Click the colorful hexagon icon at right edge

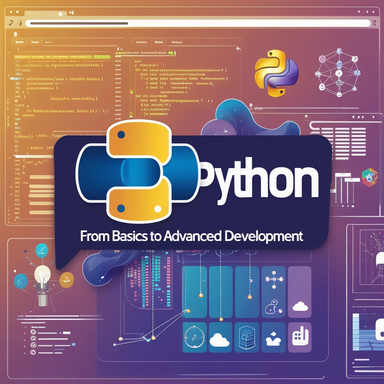tap(370, 177)
